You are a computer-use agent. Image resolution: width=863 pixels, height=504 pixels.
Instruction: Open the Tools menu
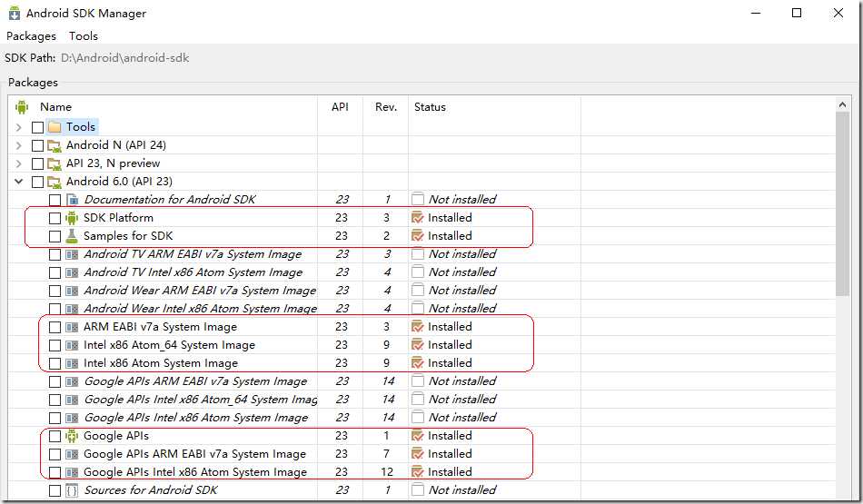pyautogui.click(x=83, y=36)
